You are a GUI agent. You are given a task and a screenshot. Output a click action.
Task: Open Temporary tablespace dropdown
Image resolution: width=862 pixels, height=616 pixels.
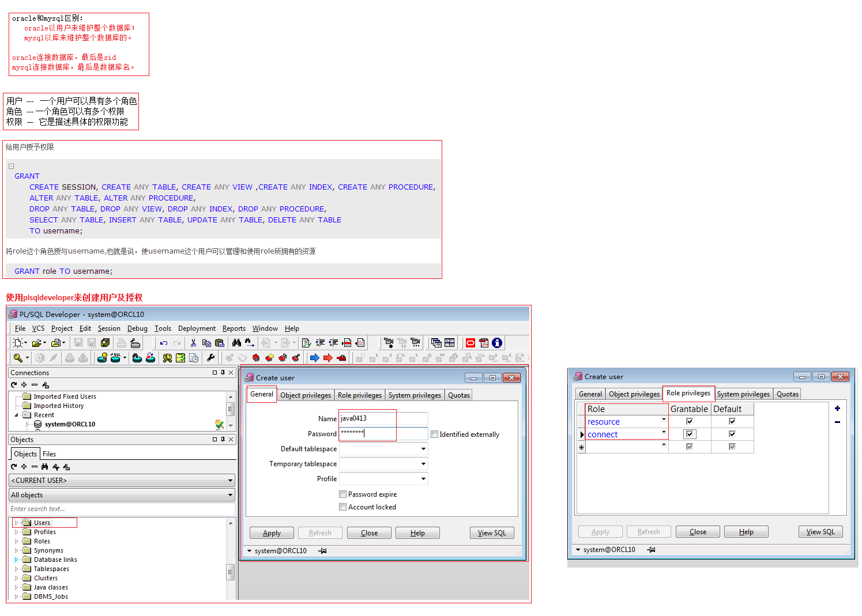423,464
